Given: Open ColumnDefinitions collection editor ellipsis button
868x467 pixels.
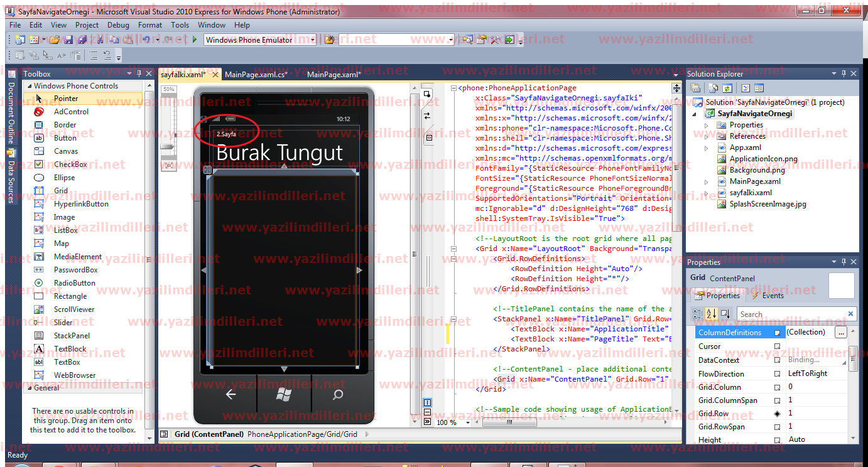Looking at the screenshot, I should [x=841, y=332].
